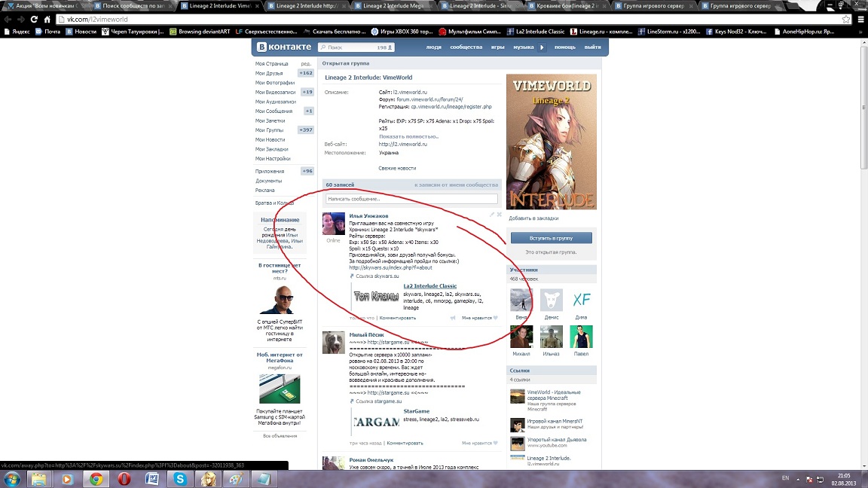This screenshot has width=868, height=488.
Task: Open помощь in VK header
Action: [x=564, y=47]
